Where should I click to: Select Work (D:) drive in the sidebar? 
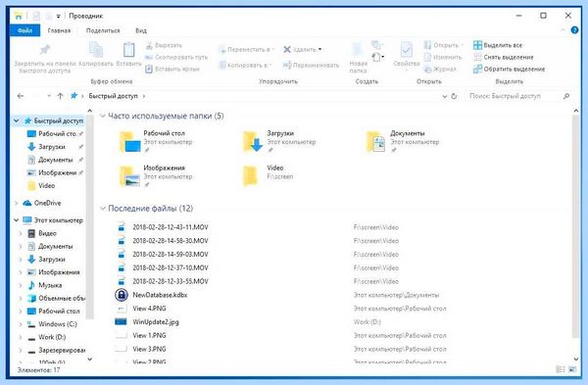pyautogui.click(x=47, y=337)
